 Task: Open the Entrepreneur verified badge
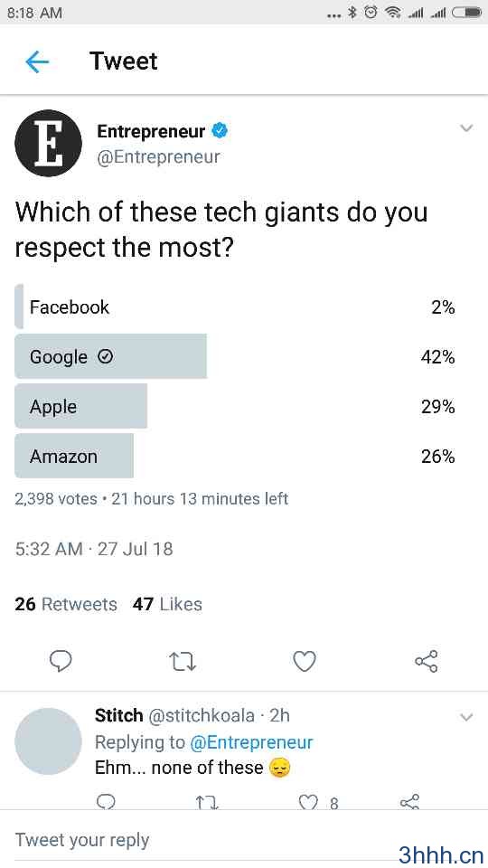click(x=220, y=131)
